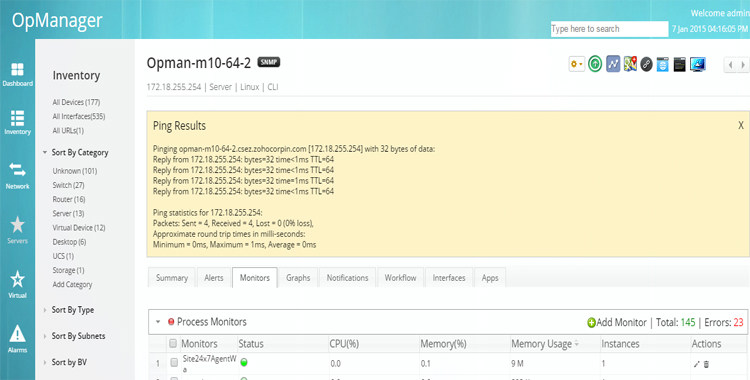
Task: Open the map location icon
Action: click(630, 64)
